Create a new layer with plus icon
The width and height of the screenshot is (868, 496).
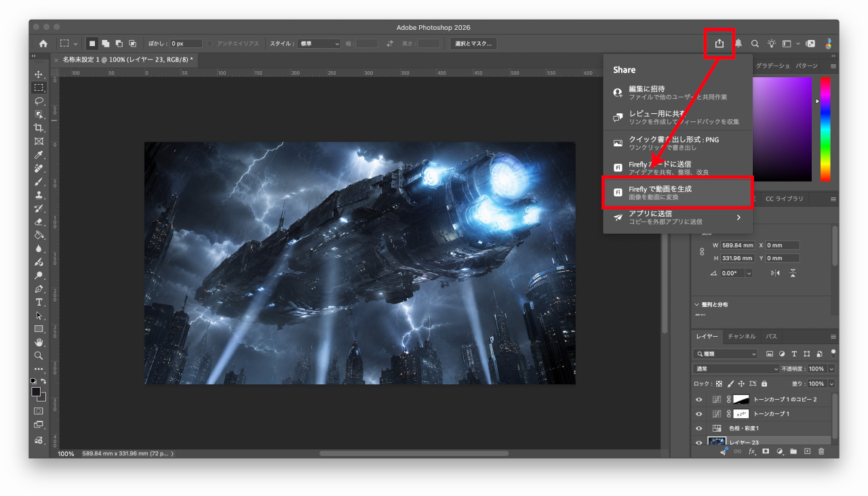(x=807, y=451)
